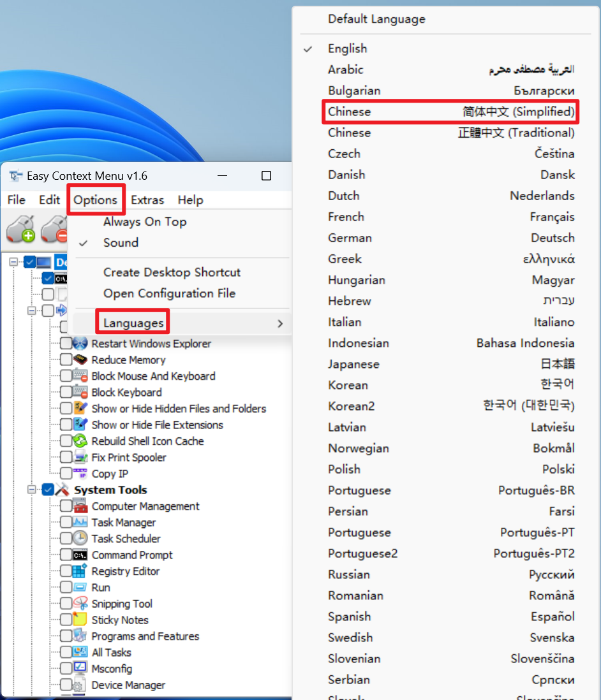601x700 pixels.
Task: Check the Reduce Memory checkbox
Action: tap(66, 360)
